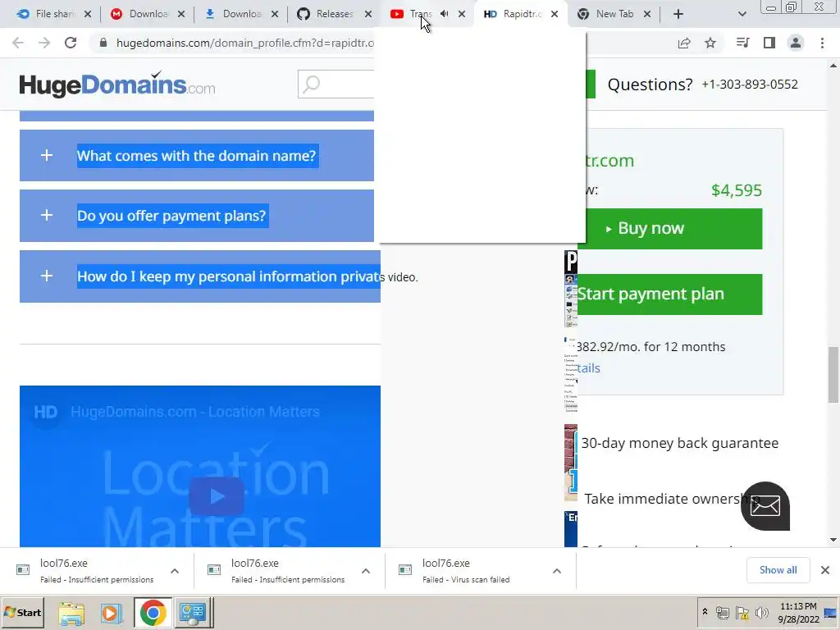Click the Buy now button
This screenshot has width=840, height=630.
pyautogui.click(x=669, y=229)
